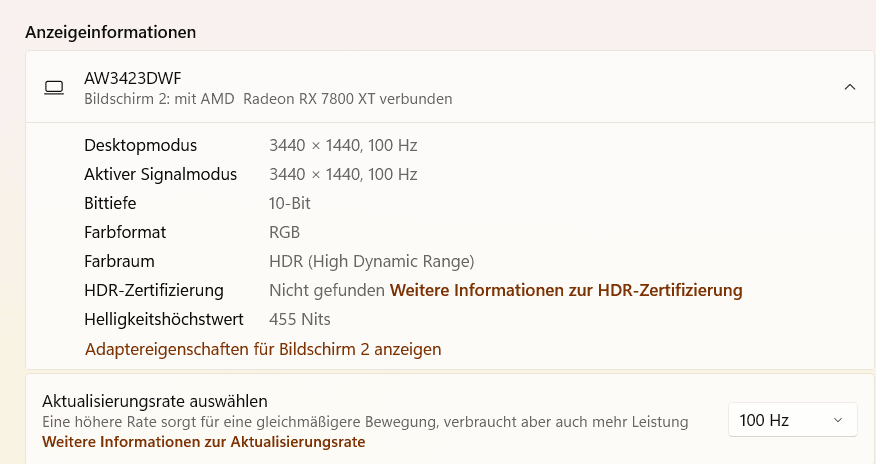Click the AW3423DWF display name
Screen dimensions: 876x464
(133, 77)
